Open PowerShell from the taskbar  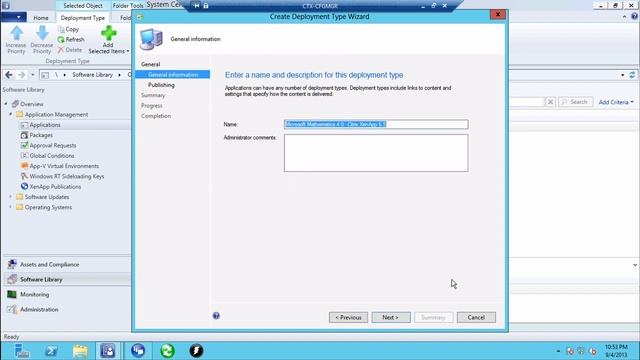[x=51, y=351]
